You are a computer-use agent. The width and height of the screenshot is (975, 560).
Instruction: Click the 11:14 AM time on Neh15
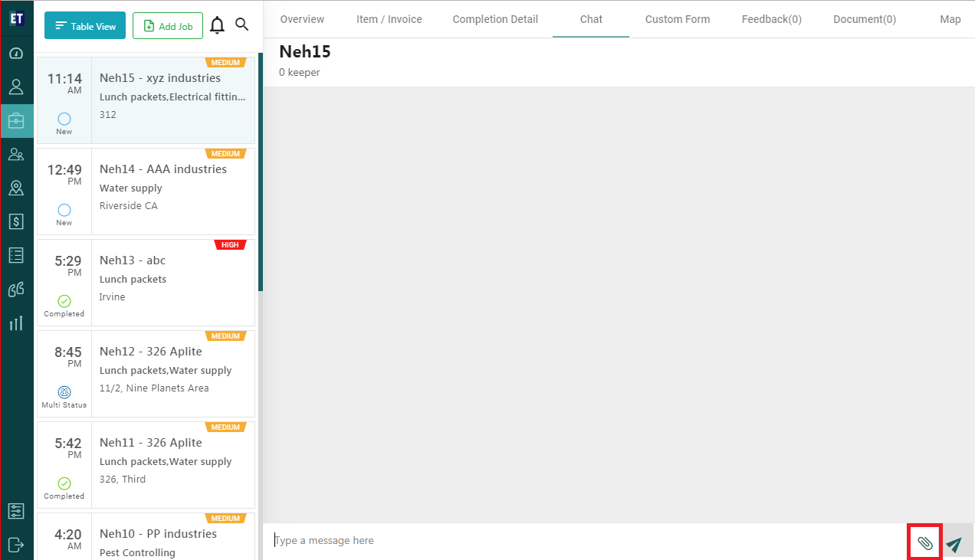tap(64, 84)
